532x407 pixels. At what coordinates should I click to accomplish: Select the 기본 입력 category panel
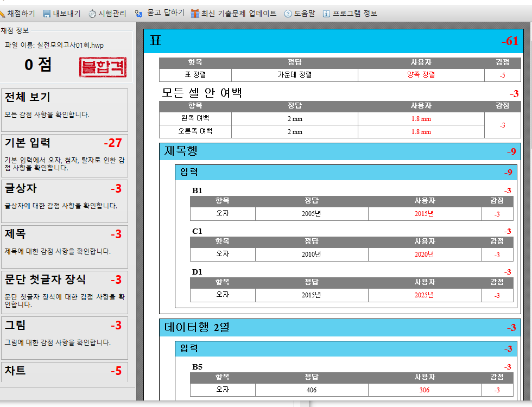click(64, 155)
